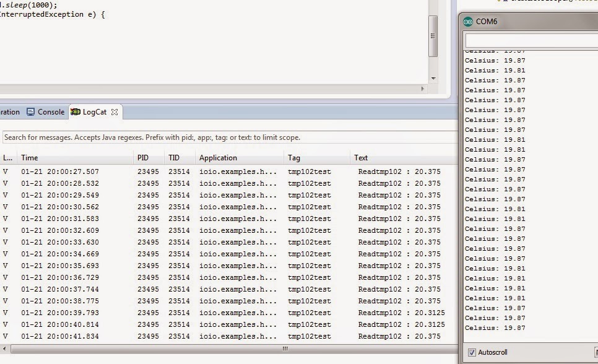Click the 'tmp102test' tag in the 20:00:27.507 row

coord(310,171)
